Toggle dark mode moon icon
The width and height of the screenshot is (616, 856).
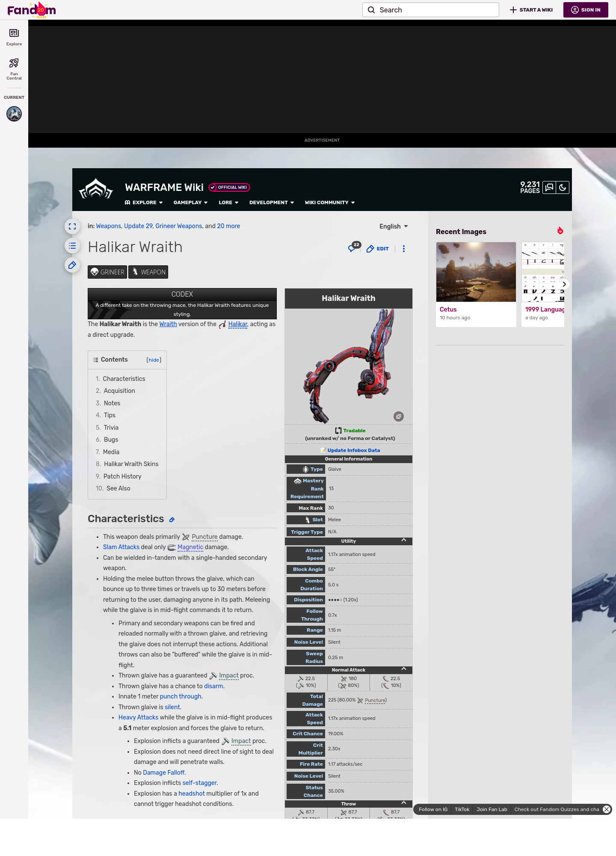click(563, 187)
